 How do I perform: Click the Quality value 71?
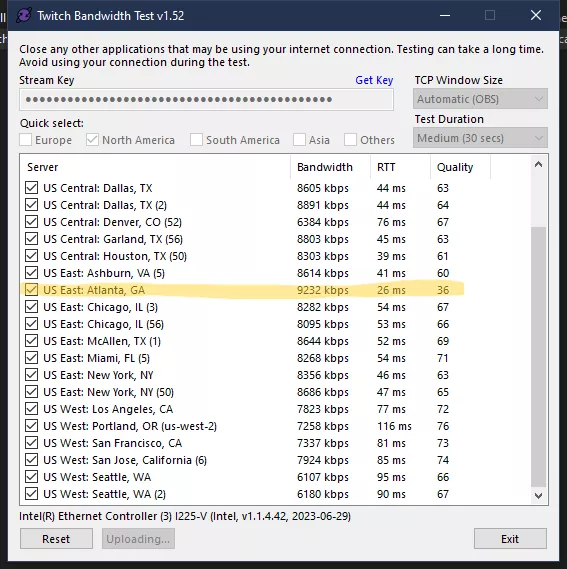point(443,358)
